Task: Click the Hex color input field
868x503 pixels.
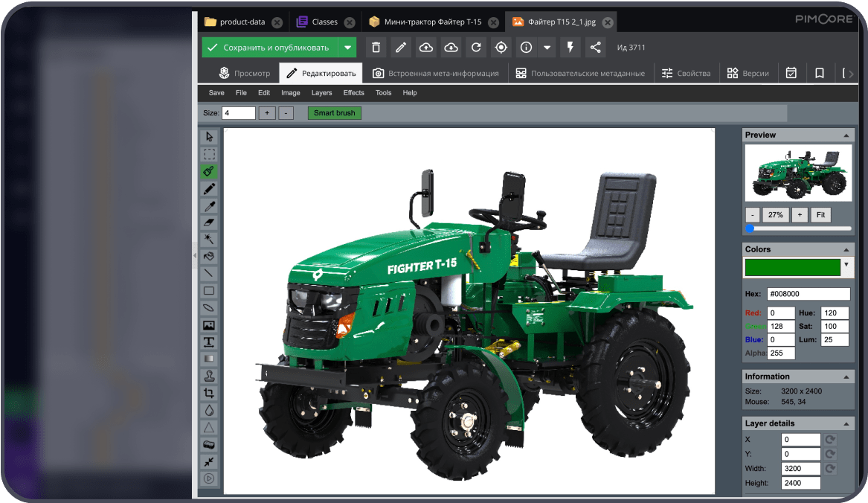Action: (808, 294)
